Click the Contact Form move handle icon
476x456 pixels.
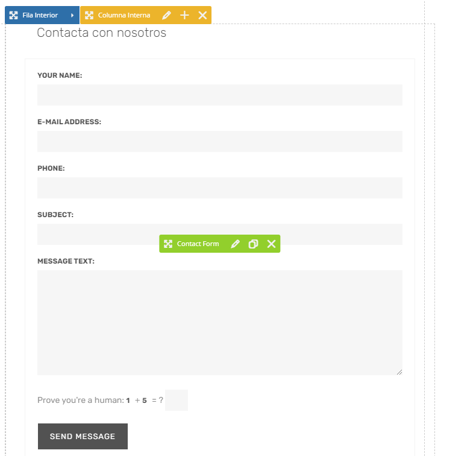tap(168, 244)
